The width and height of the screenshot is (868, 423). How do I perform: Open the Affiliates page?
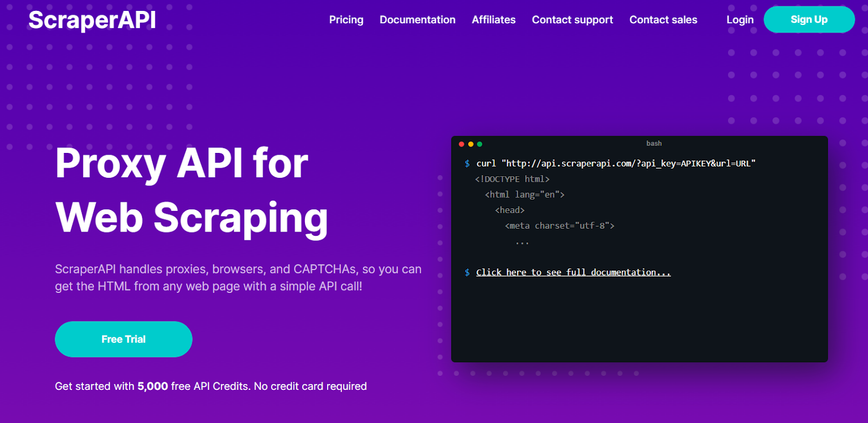(494, 20)
